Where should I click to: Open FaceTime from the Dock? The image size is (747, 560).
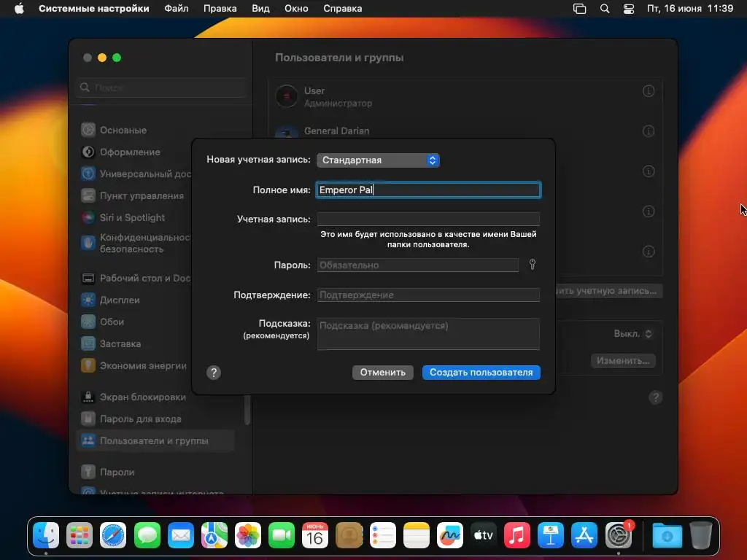pos(282,536)
